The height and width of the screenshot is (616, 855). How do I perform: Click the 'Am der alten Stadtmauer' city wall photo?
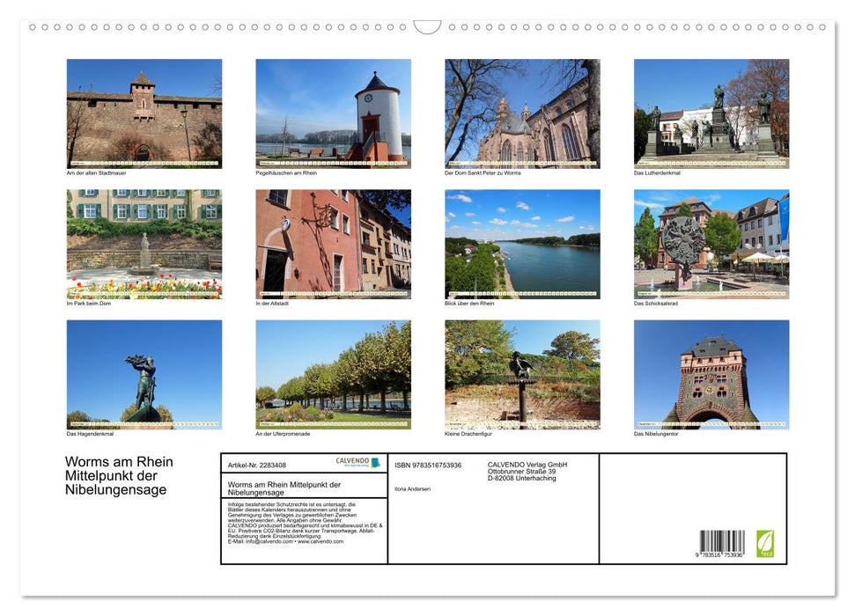tap(144, 114)
